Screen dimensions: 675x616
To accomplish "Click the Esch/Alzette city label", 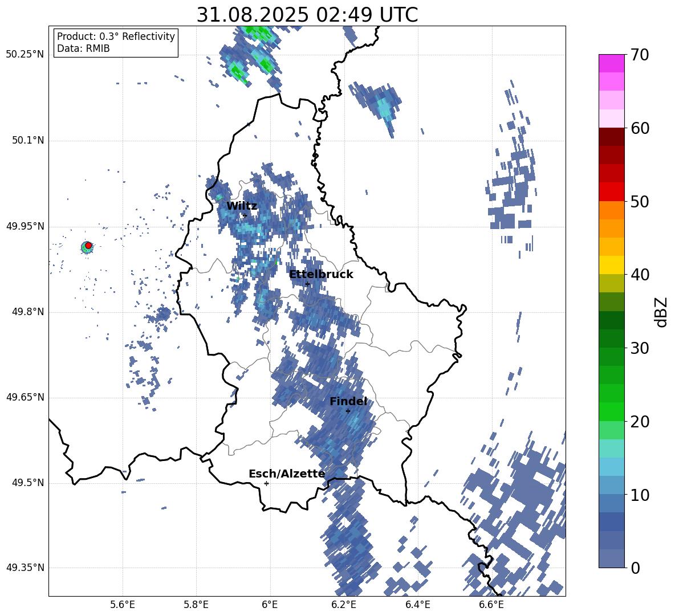I will click(x=287, y=474).
